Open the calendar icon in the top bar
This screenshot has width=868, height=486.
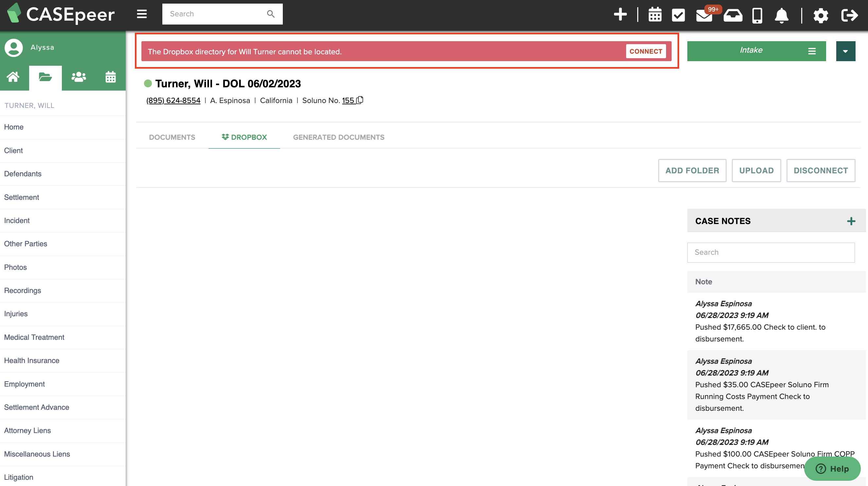655,15
